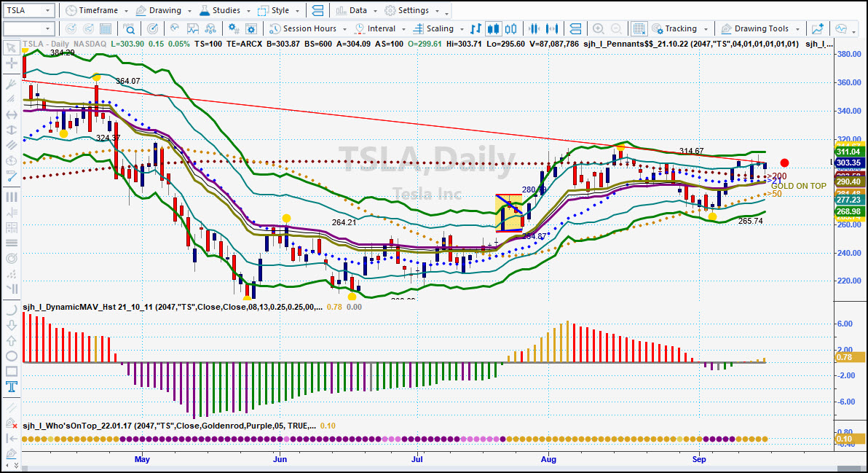
Task: Open the Drawing menu
Action: (x=163, y=10)
